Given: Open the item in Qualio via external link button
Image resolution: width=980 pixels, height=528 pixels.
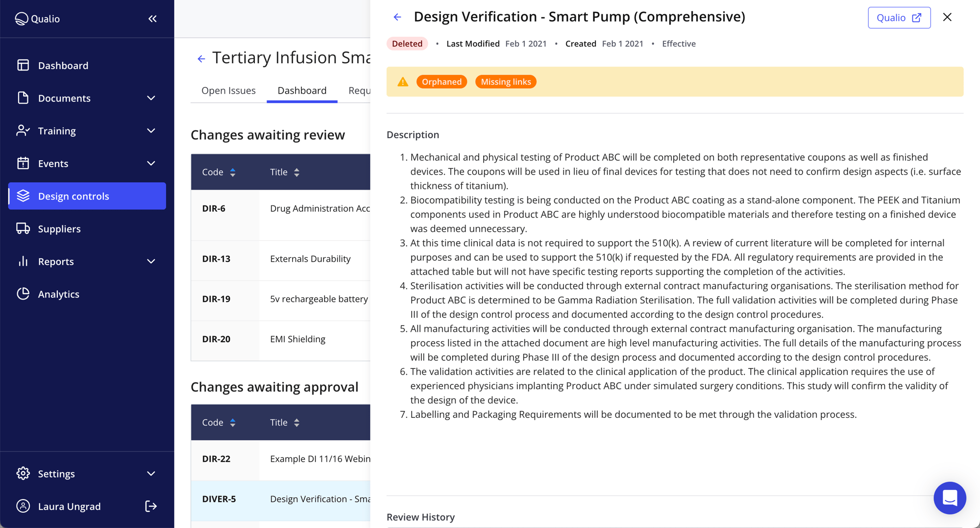Looking at the screenshot, I should click(899, 18).
